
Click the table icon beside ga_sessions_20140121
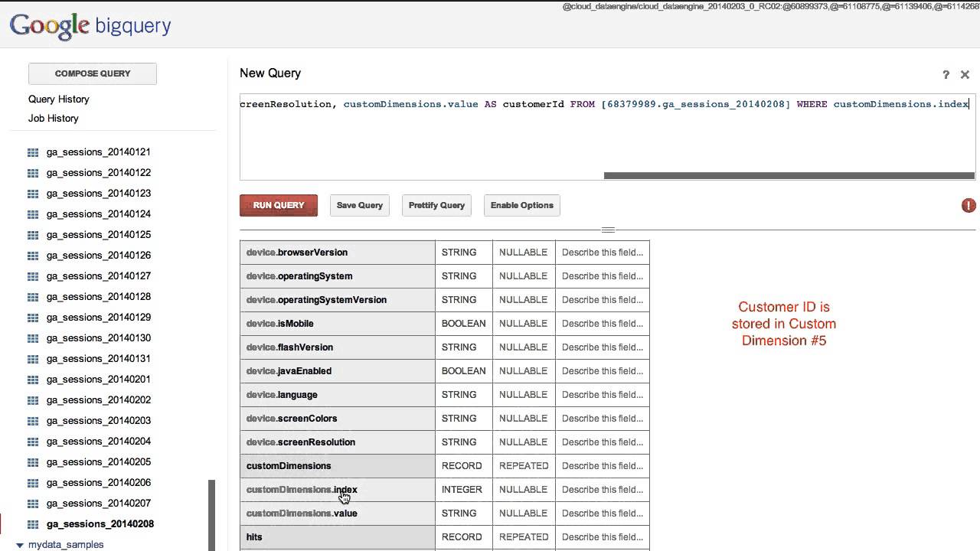pyautogui.click(x=33, y=152)
